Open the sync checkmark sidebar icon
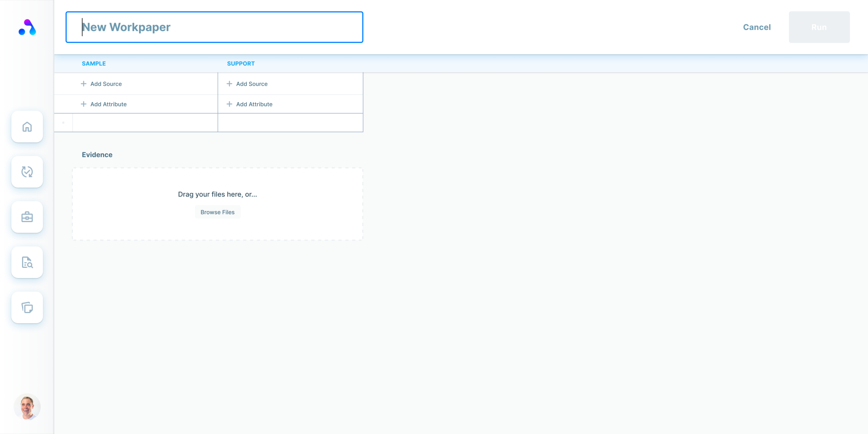Screen dimensions: 868x434 click(27, 172)
